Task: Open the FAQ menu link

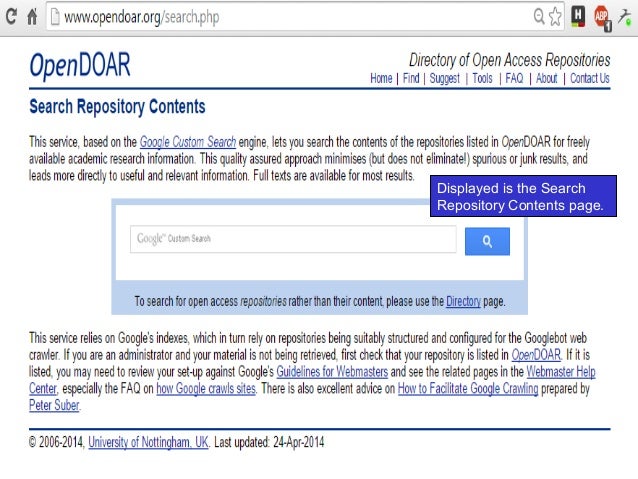Action: (514, 78)
